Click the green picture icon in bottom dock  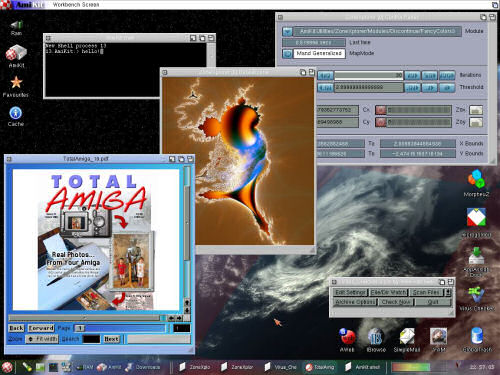coord(40,367)
